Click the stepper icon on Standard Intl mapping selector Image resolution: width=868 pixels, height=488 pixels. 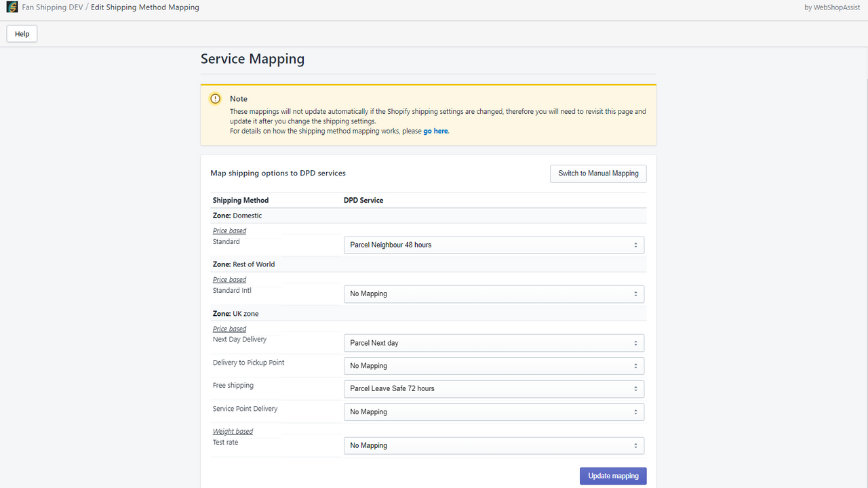635,293
